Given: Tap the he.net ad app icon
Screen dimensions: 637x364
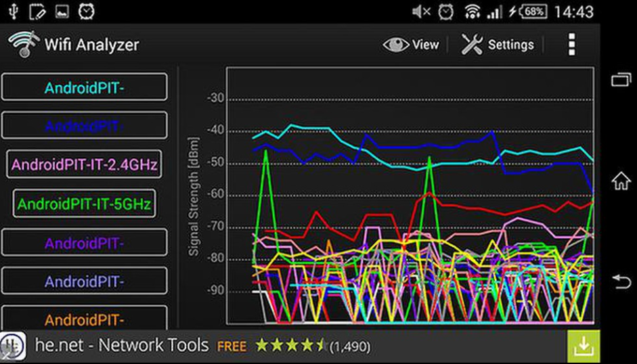Looking at the screenshot, I should click(x=13, y=346).
